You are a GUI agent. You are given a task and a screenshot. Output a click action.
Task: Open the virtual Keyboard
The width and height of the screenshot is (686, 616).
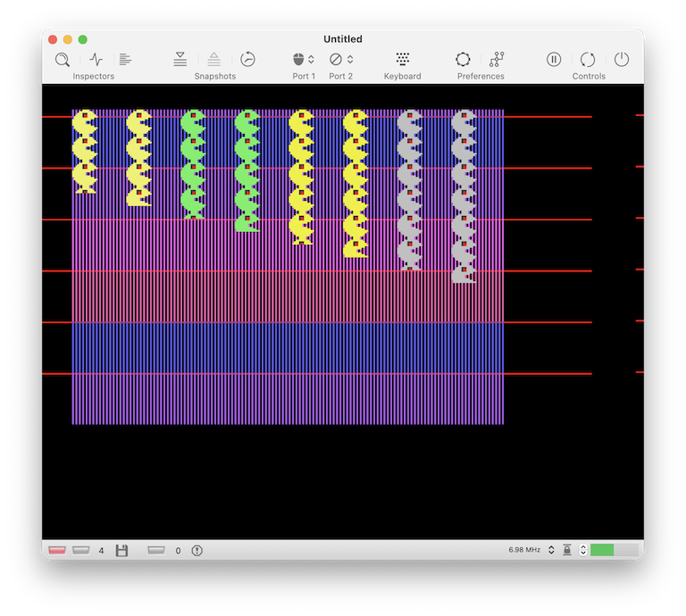(x=403, y=60)
